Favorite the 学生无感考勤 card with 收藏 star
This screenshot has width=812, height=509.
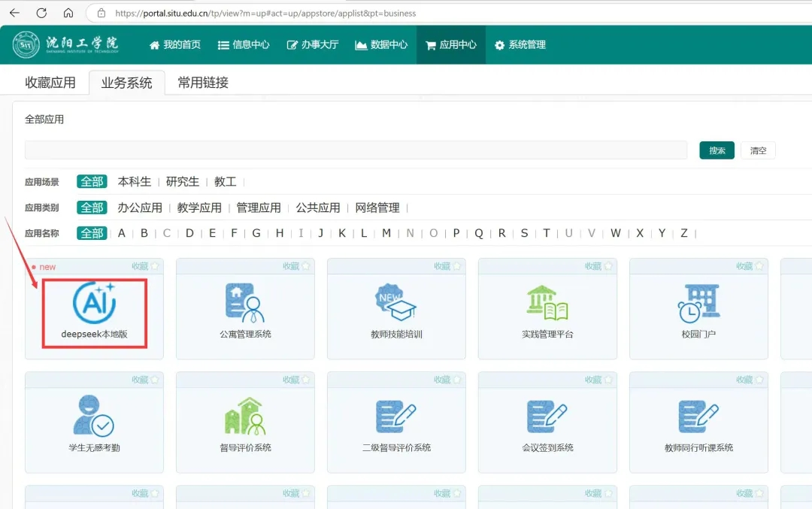pyautogui.click(x=146, y=380)
